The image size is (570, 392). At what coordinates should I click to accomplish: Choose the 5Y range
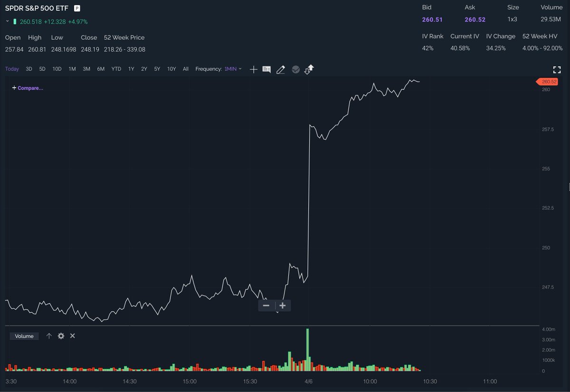[x=157, y=69]
